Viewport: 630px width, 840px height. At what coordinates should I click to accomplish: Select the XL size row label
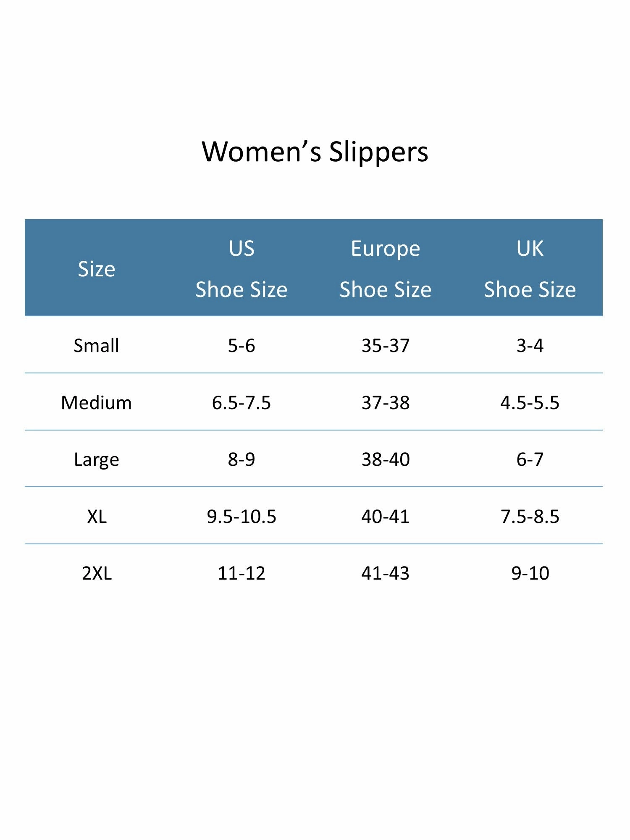(97, 517)
